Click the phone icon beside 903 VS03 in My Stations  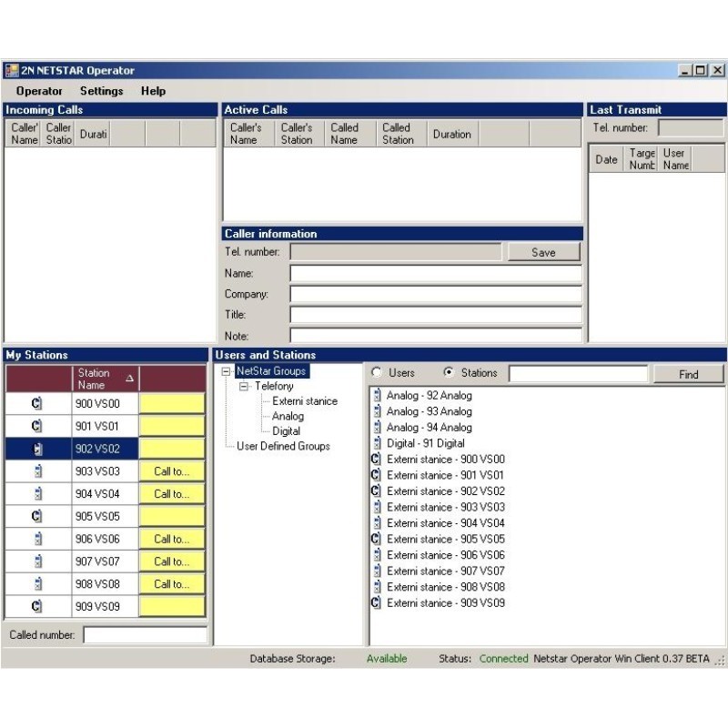coord(37,470)
